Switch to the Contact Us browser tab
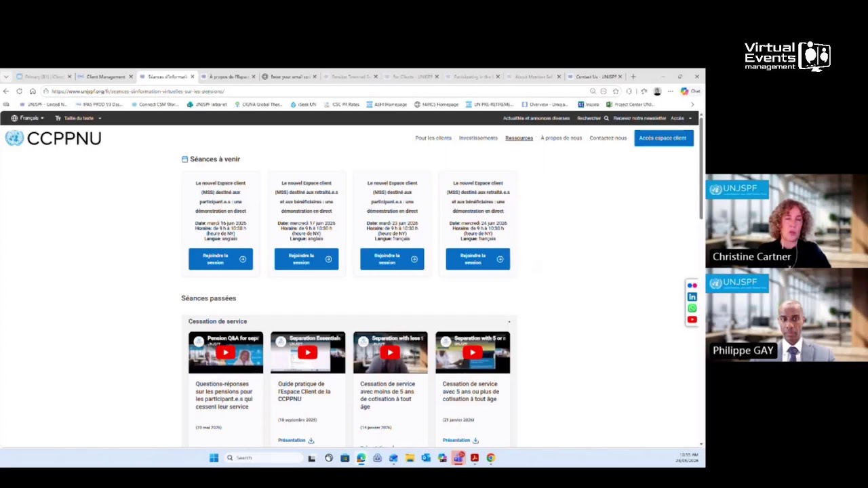 [593, 77]
